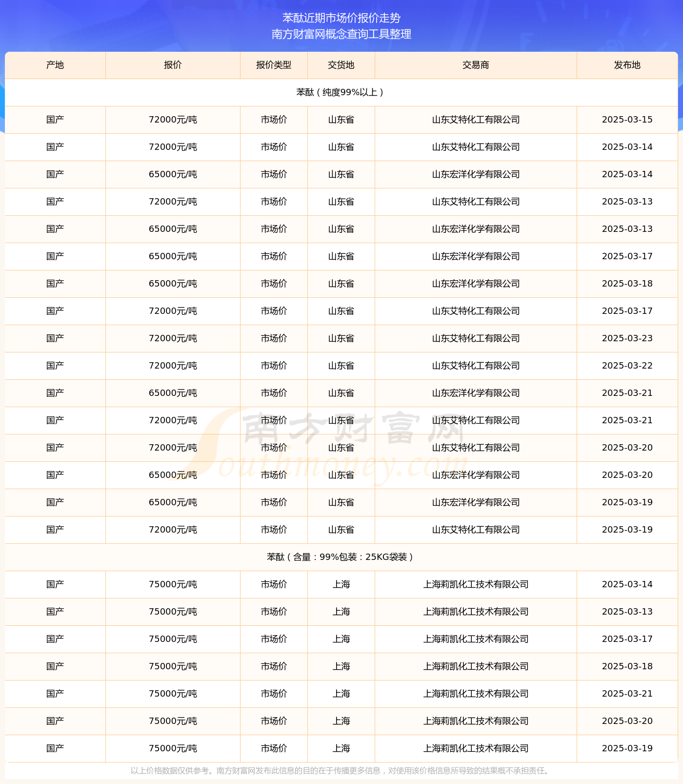Viewport: 683px width, 784px height.
Task: Click 山东省 in the 2025-03-22 row
Action: pyautogui.click(x=341, y=366)
